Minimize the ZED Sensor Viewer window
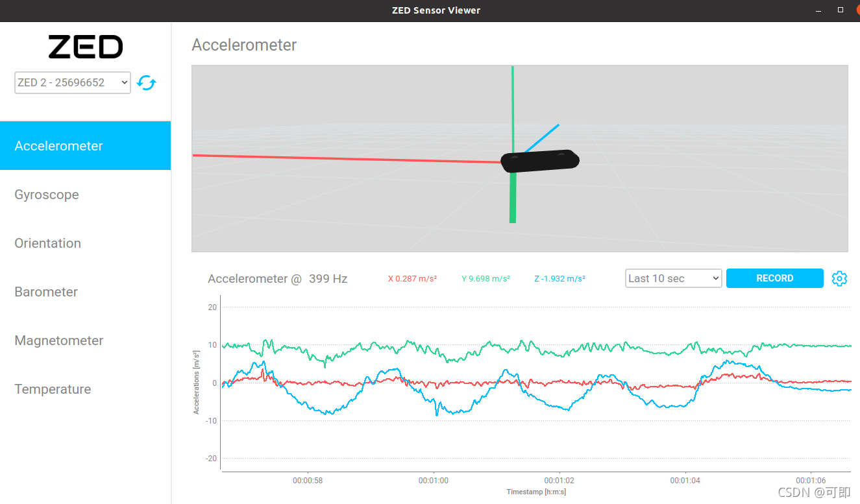 pos(817,10)
